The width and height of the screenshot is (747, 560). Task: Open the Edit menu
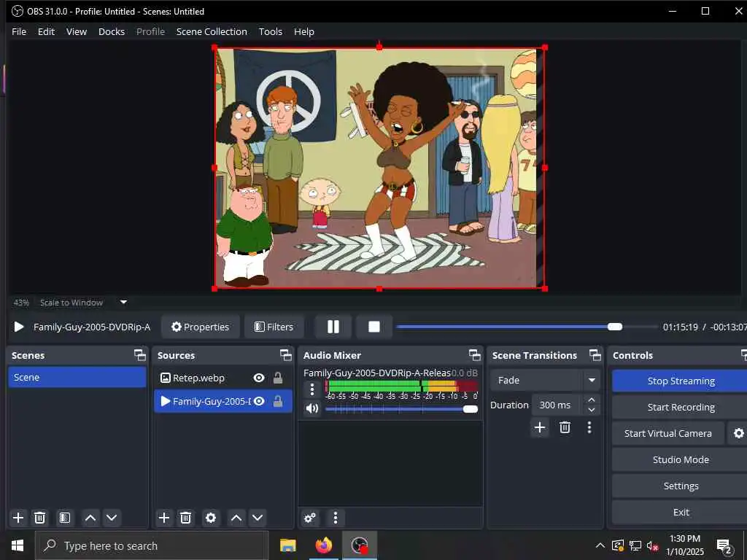[x=46, y=31]
